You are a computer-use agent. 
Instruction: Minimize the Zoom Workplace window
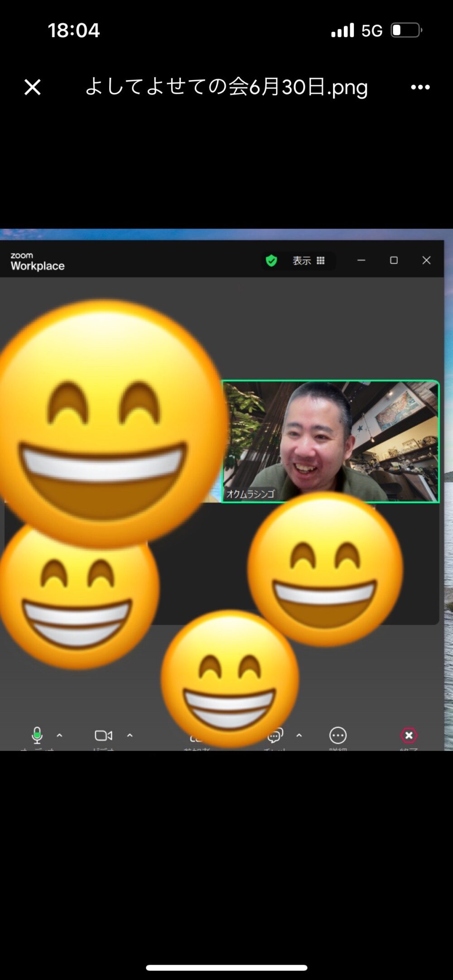(x=361, y=260)
